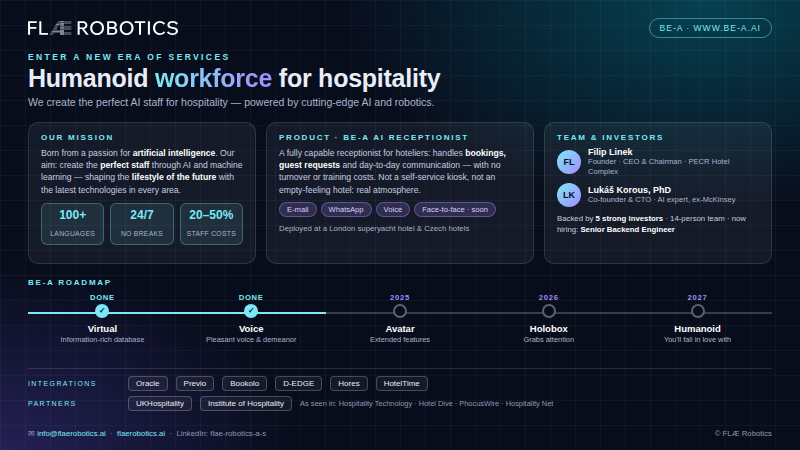This screenshot has width=800, height=450.
Task: Click the Filip Linek name
Action: [x=610, y=152]
